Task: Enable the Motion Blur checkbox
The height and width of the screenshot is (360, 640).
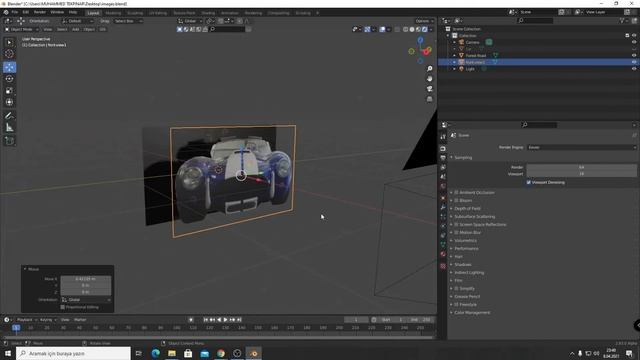Action: (456, 232)
